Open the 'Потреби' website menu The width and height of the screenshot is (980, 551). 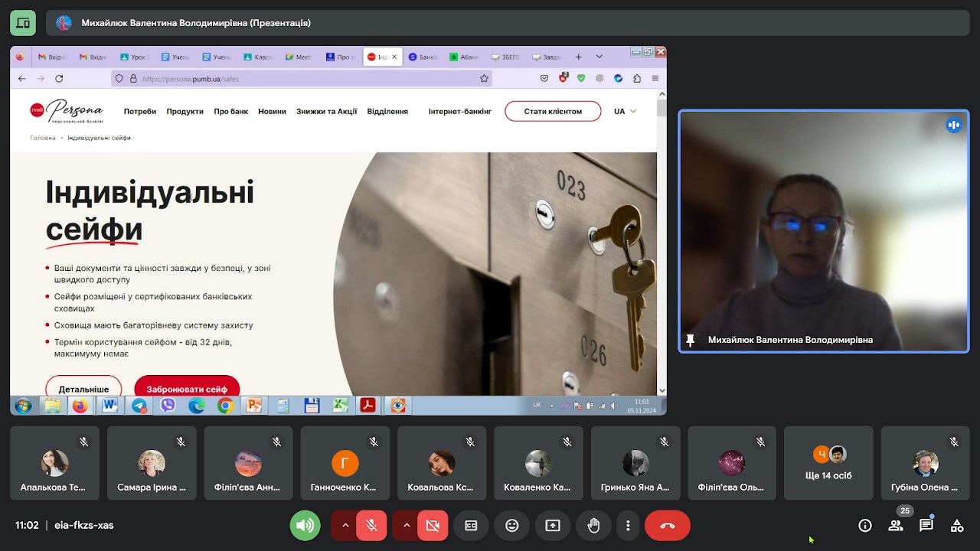click(x=140, y=112)
